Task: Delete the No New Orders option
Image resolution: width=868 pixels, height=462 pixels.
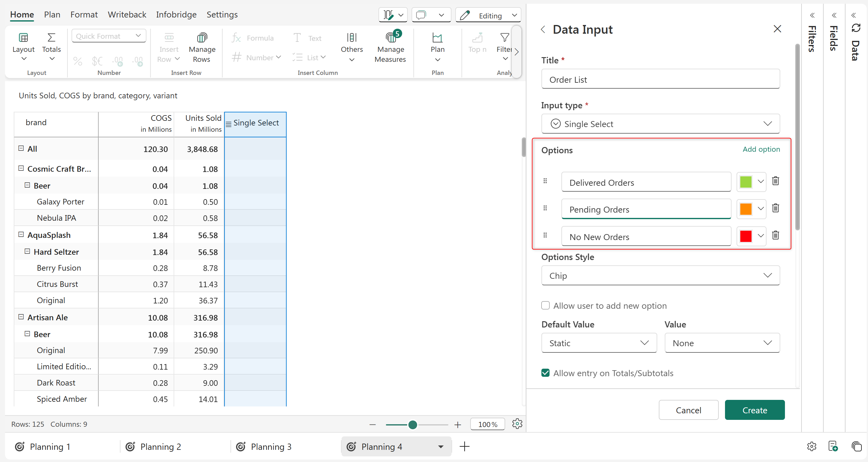Action: (775, 236)
